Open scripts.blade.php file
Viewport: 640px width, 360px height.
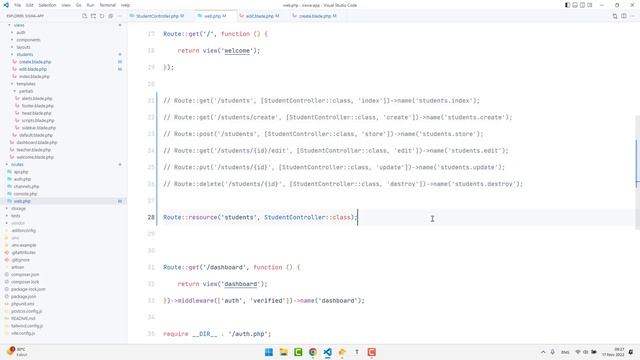[x=38, y=121]
